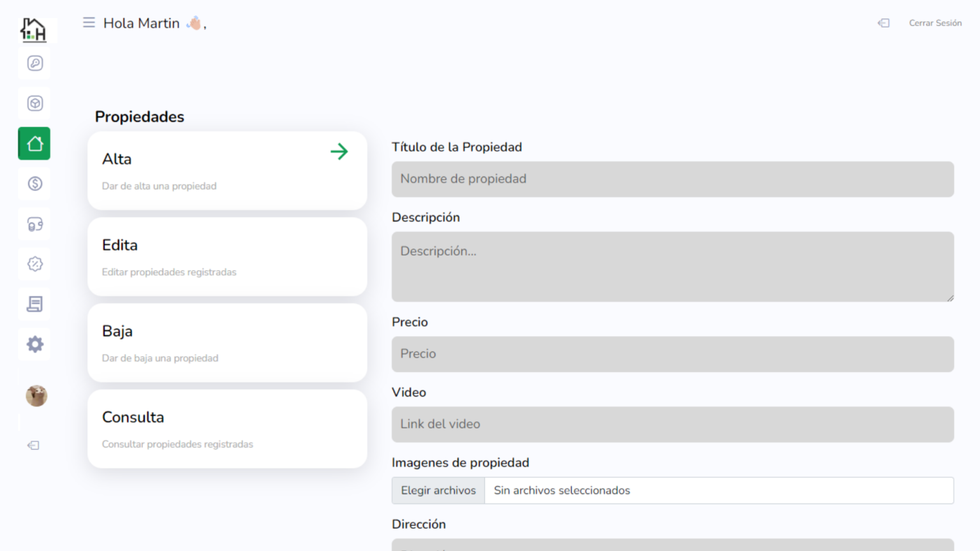Click the property title input field
This screenshot has height=551, width=980.
tap(672, 179)
